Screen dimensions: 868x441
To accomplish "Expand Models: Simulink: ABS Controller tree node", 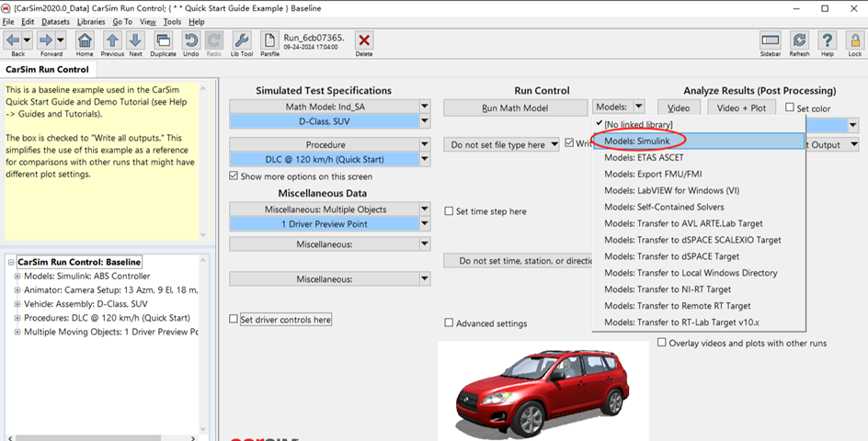I will 17,277.
